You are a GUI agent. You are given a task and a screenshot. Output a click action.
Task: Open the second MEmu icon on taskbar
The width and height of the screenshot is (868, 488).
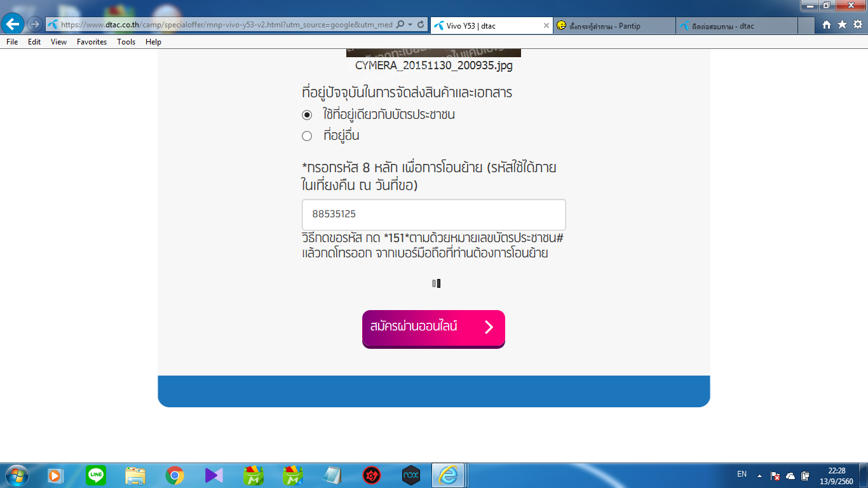(293, 475)
